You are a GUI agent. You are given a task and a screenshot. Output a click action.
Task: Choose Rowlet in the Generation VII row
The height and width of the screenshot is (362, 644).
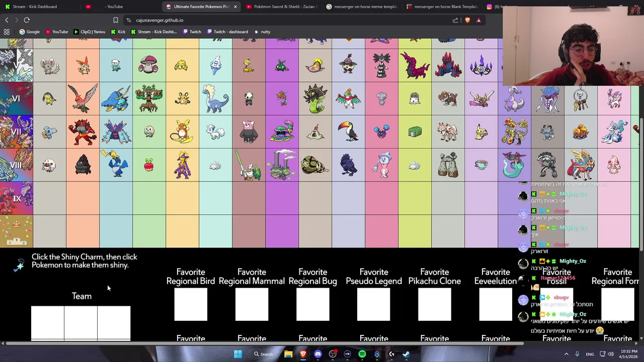click(x=149, y=132)
